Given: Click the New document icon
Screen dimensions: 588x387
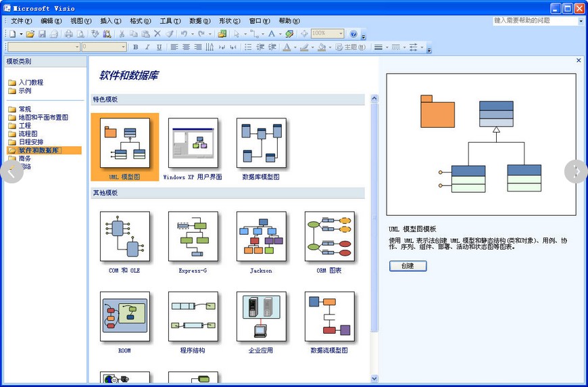Looking at the screenshot, I should point(13,34).
